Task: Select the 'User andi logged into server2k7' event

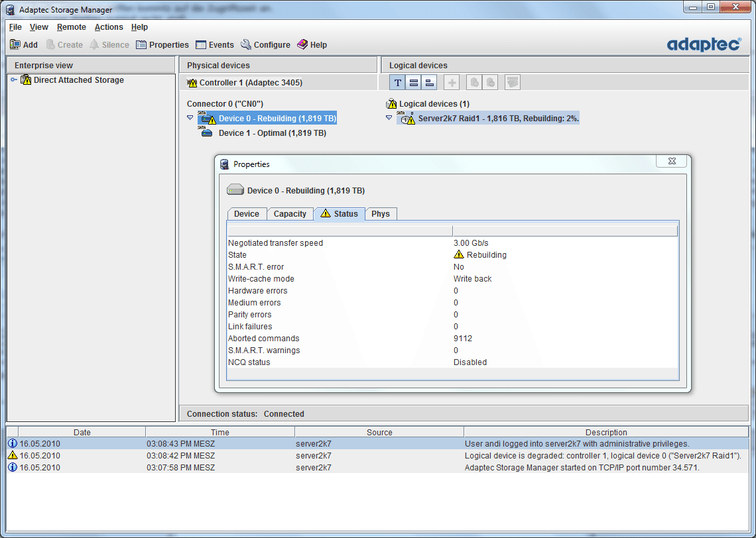Action: [x=378, y=444]
